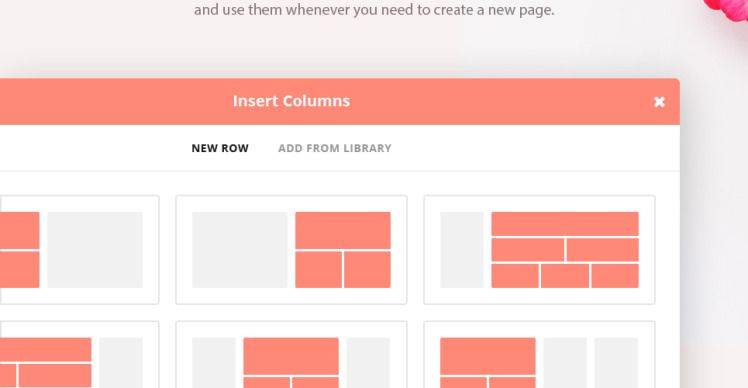The height and width of the screenshot is (388, 748).
Task: Click the left gray sidebar of the dual-sidebar layout
Action: click(214, 363)
